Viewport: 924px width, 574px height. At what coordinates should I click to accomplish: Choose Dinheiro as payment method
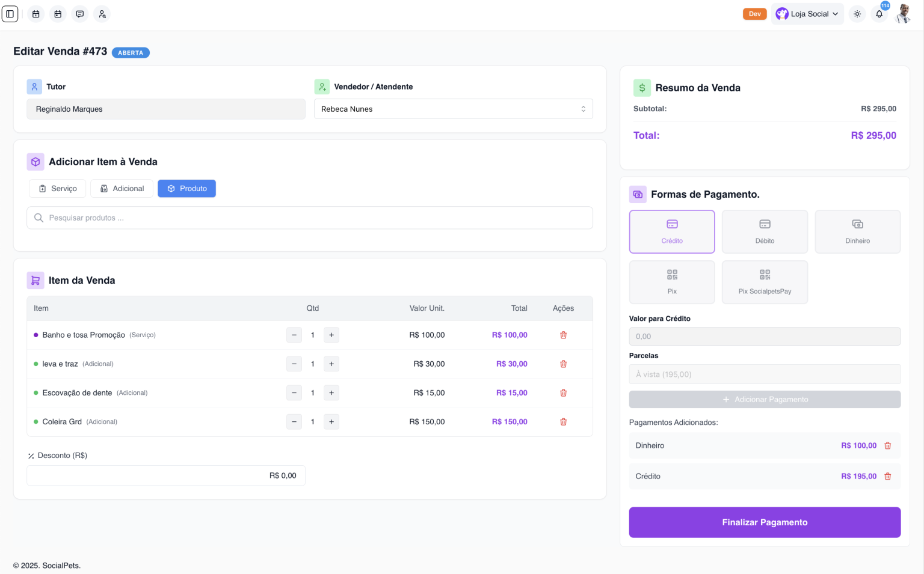(x=857, y=231)
